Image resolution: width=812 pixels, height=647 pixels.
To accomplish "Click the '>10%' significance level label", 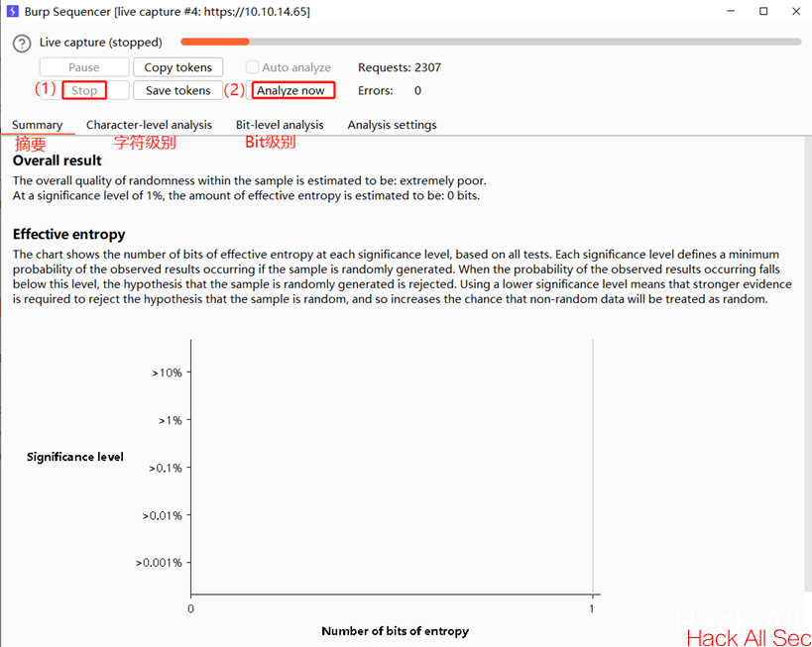I will (x=167, y=373).
